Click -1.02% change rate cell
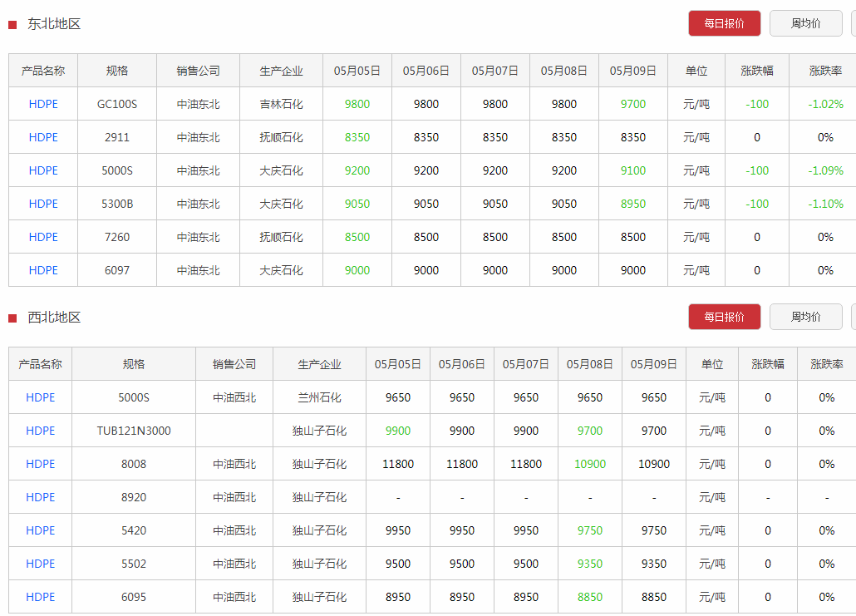The image size is (856, 616). [825, 104]
